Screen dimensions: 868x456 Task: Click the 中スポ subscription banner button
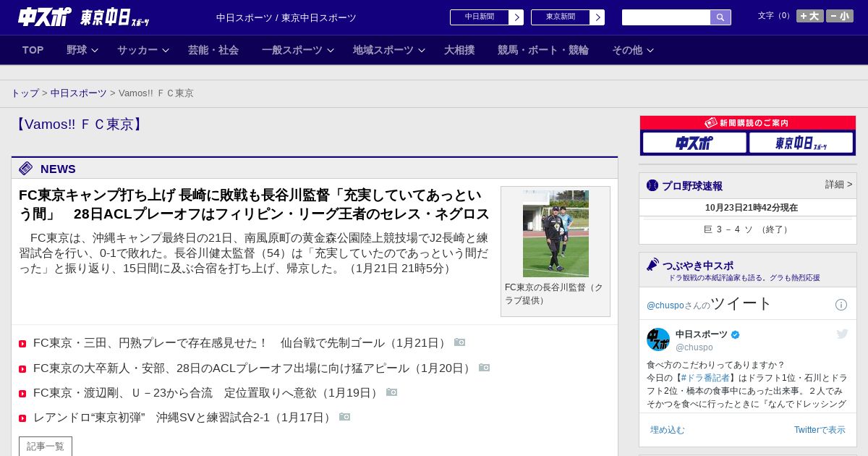point(694,143)
